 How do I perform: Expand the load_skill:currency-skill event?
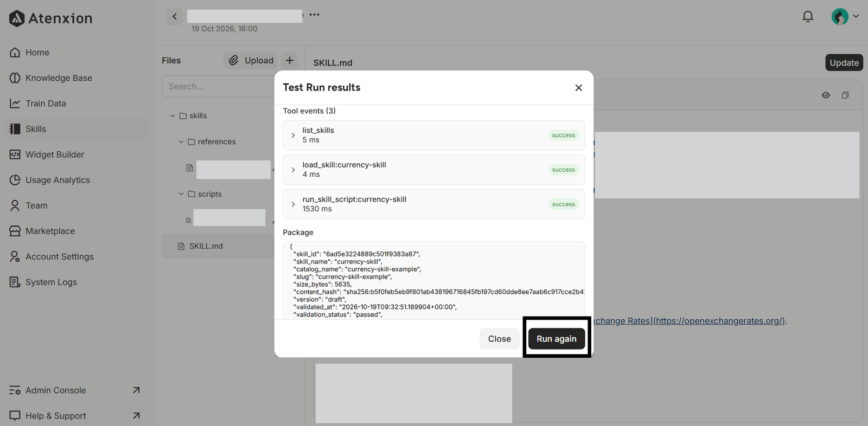pos(293,170)
